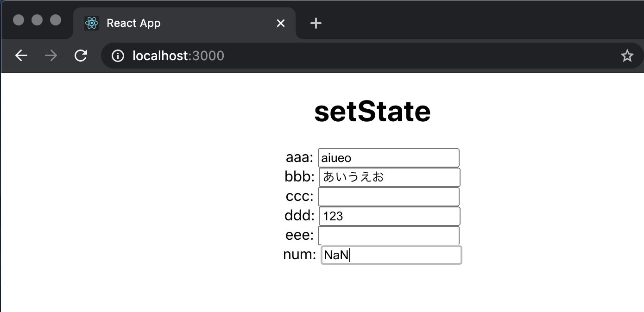Click the forward navigation arrow
The height and width of the screenshot is (312, 644).
click(x=51, y=55)
